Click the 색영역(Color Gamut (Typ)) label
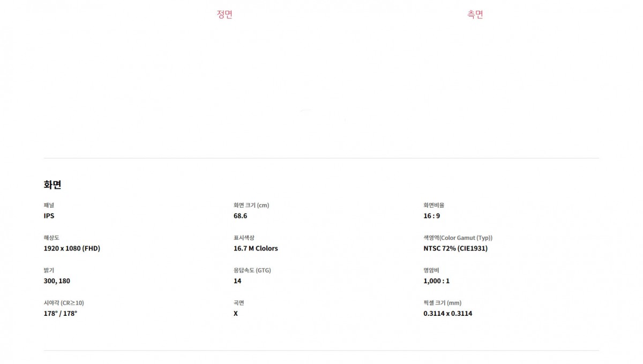 point(458,238)
